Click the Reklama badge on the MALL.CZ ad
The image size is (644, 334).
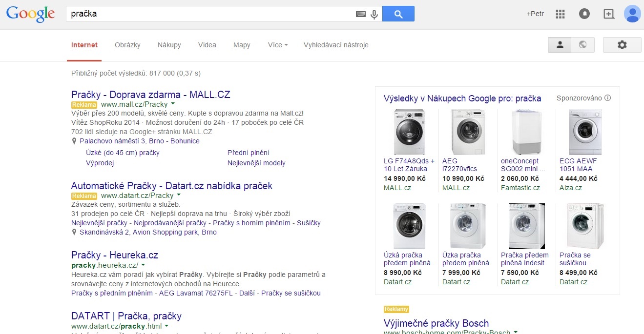[84, 104]
